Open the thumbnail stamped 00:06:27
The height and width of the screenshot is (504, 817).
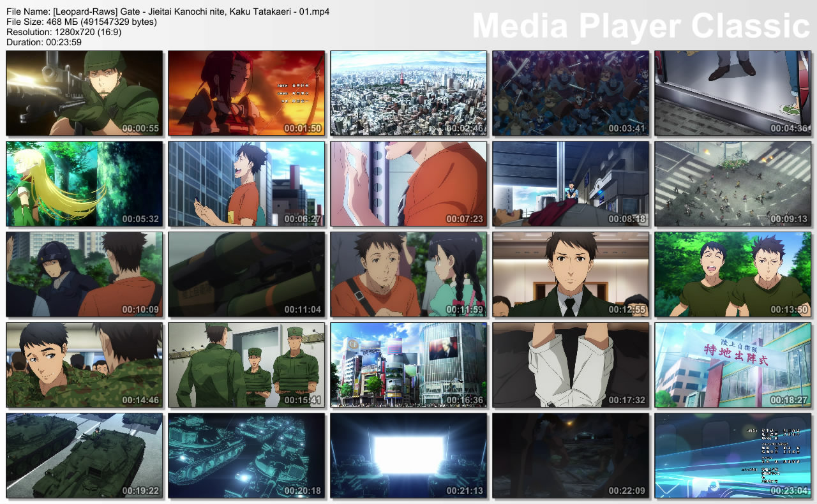click(246, 184)
